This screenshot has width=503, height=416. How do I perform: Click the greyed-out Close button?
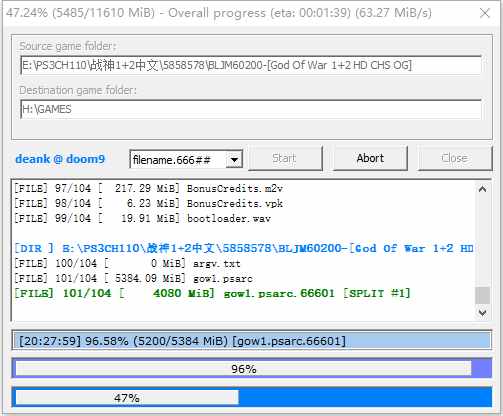(x=455, y=158)
